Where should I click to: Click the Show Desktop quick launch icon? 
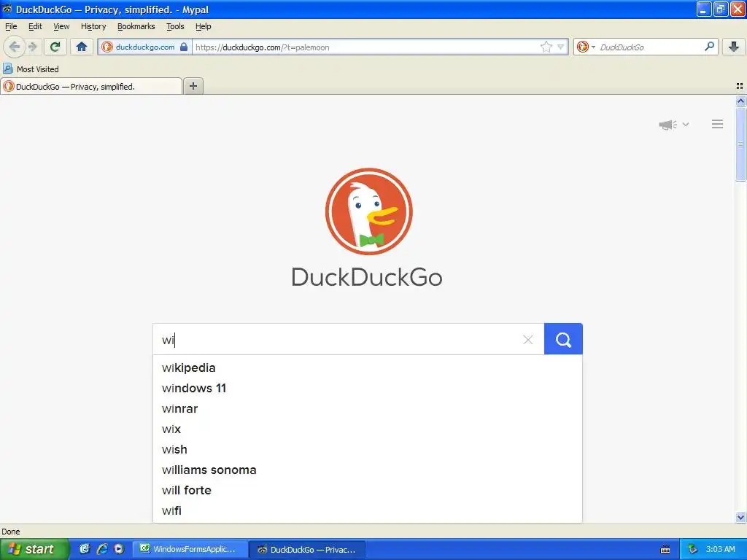(85, 549)
